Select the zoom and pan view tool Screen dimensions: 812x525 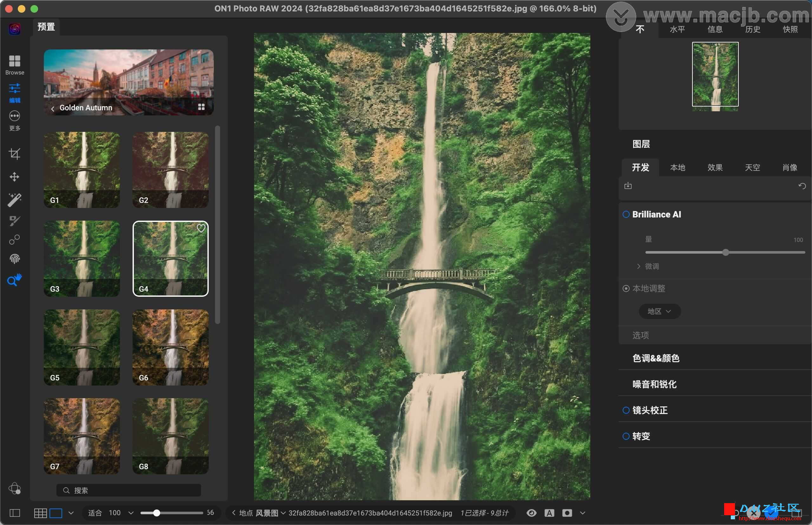pyautogui.click(x=14, y=280)
